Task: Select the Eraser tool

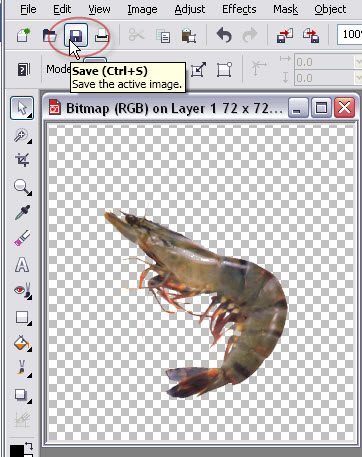Action: pos(22,238)
